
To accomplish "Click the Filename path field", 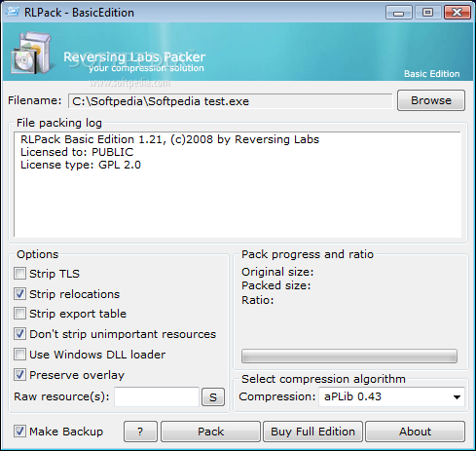I will click(230, 101).
